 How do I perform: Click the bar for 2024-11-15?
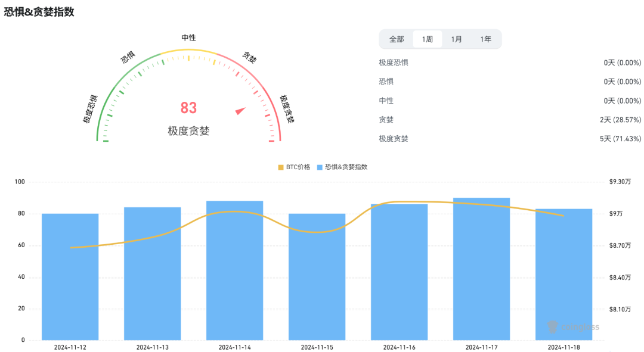(x=317, y=276)
